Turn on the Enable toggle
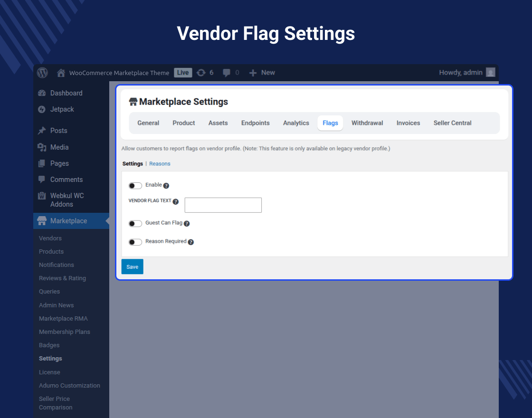Viewport: 532px width, 418px height. pos(135,186)
